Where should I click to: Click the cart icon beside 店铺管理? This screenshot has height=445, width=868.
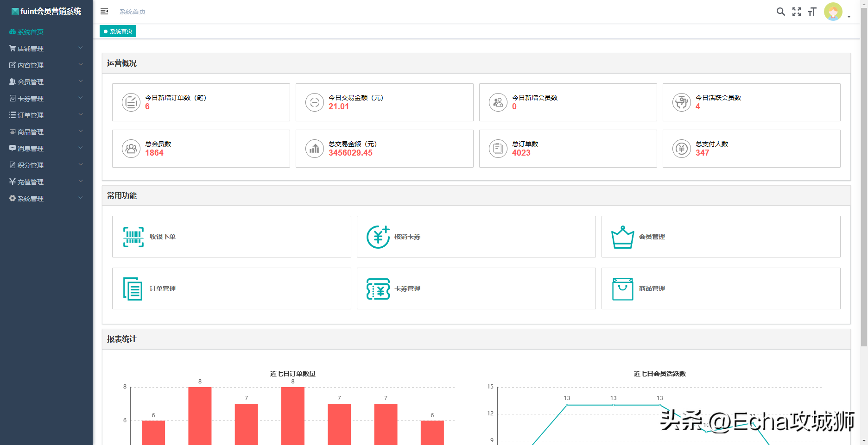(x=13, y=48)
